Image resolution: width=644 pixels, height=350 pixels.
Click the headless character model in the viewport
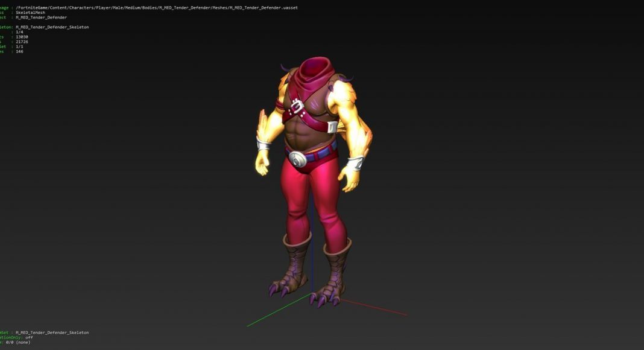pos(314,181)
